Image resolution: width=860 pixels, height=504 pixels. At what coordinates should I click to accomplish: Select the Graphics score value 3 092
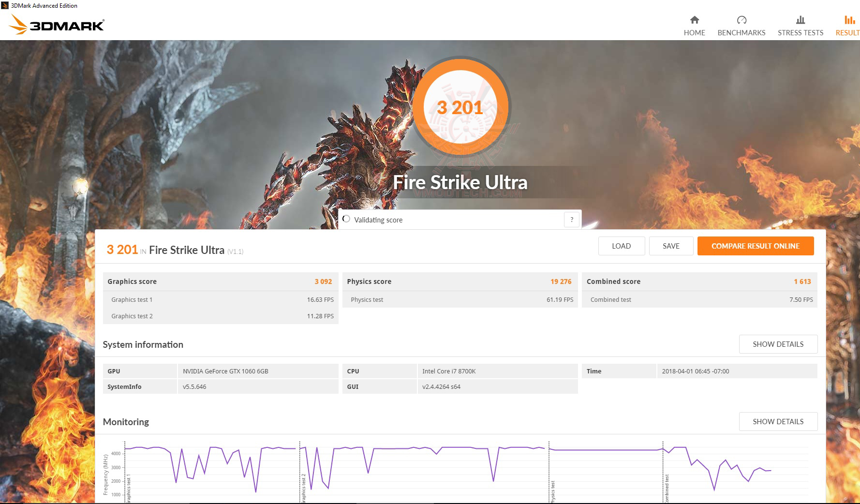323,281
